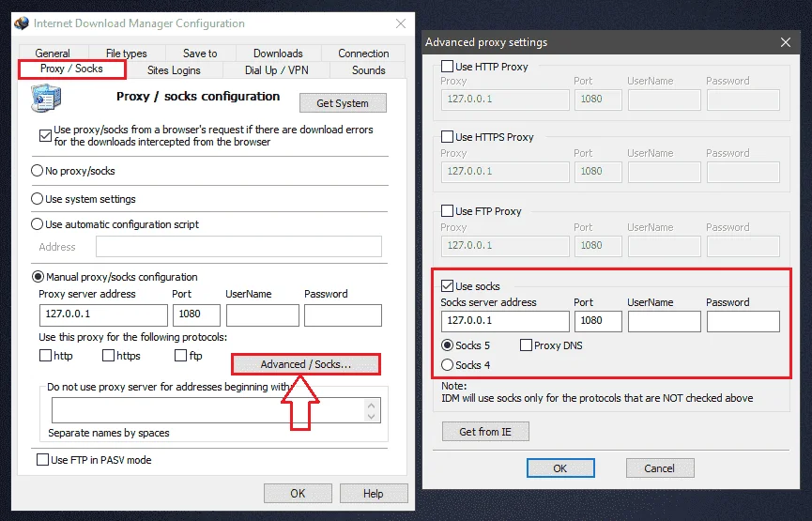Click the HTTPS Proxy Port field

pyautogui.click(x=598, y=172)
